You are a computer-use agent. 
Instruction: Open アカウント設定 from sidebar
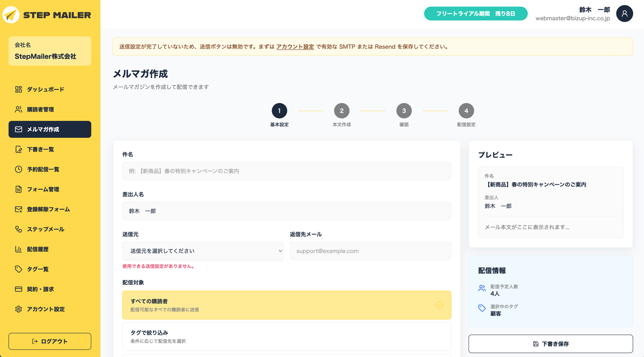pos(50,309)
